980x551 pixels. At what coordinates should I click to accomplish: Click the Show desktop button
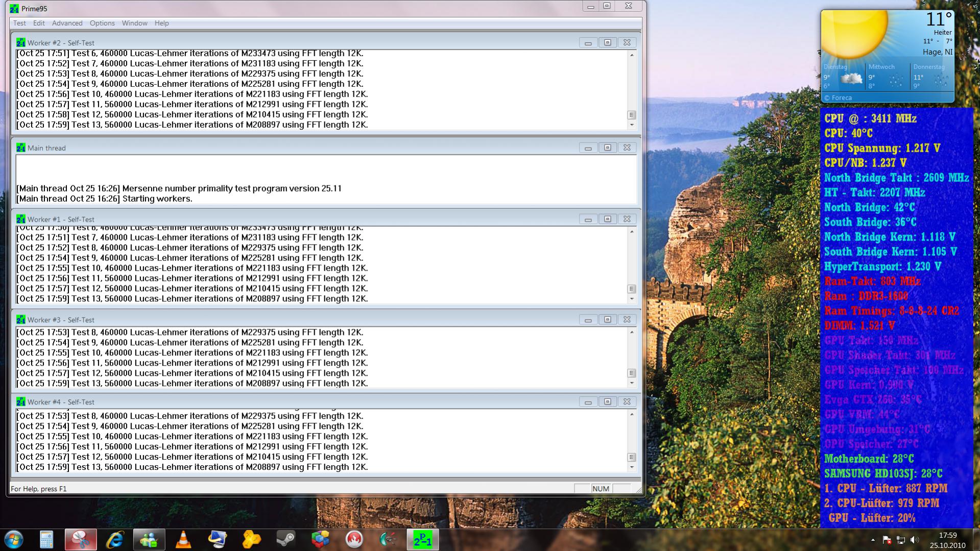(976, 540)
